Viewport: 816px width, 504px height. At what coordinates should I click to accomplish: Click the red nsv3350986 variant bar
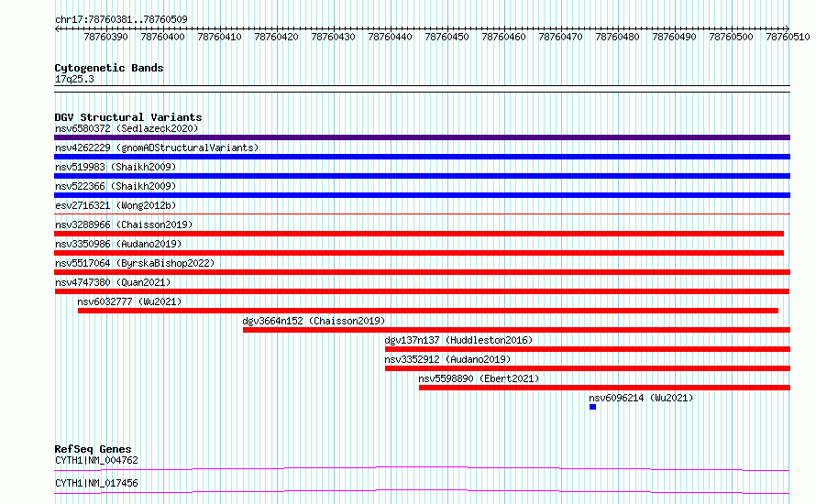pos(419,253)
